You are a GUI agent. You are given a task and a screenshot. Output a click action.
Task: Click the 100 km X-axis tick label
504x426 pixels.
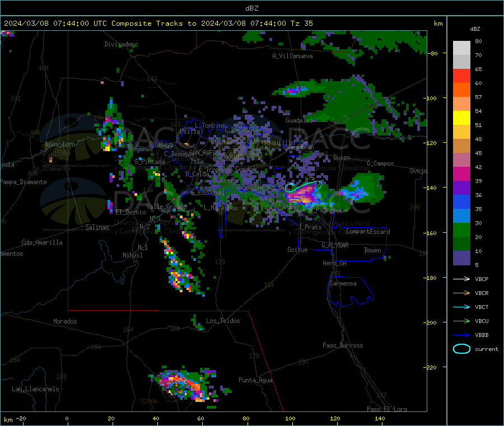[x=290, y=418]
